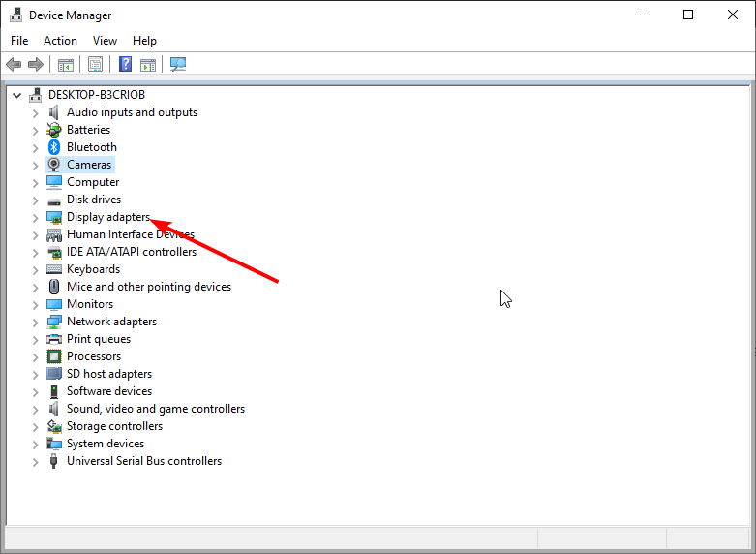Expand Universal Serial Bus controllers chevron
Image resolution: width=756 pixels, height=554 pixels.
coord(35,462)
